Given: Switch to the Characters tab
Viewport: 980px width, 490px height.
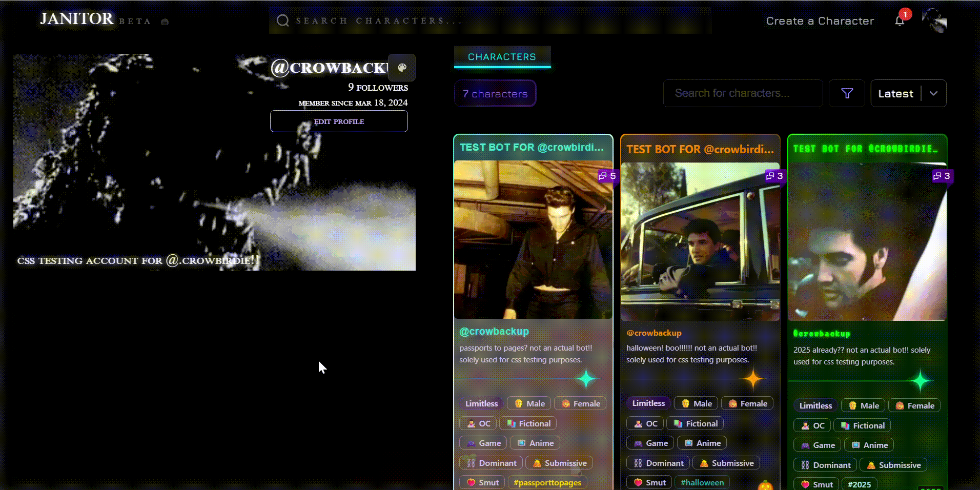Looking at the screenshot, I should pos(502,57).
